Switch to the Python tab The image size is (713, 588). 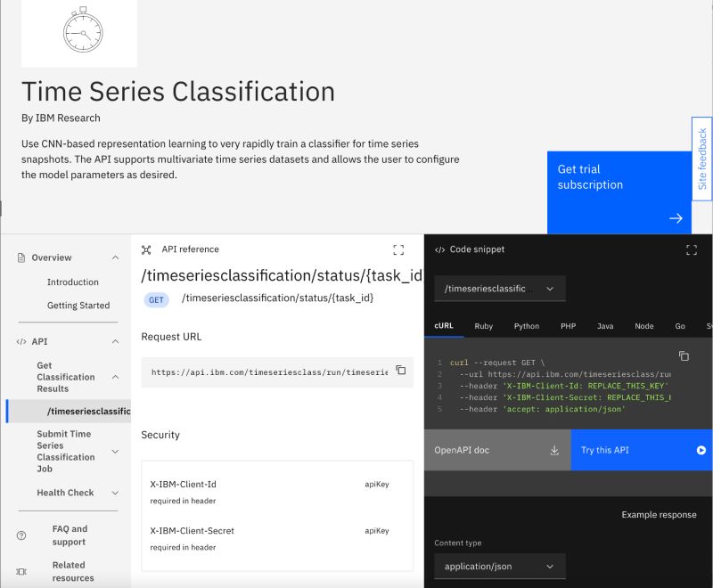coord(527,326)
